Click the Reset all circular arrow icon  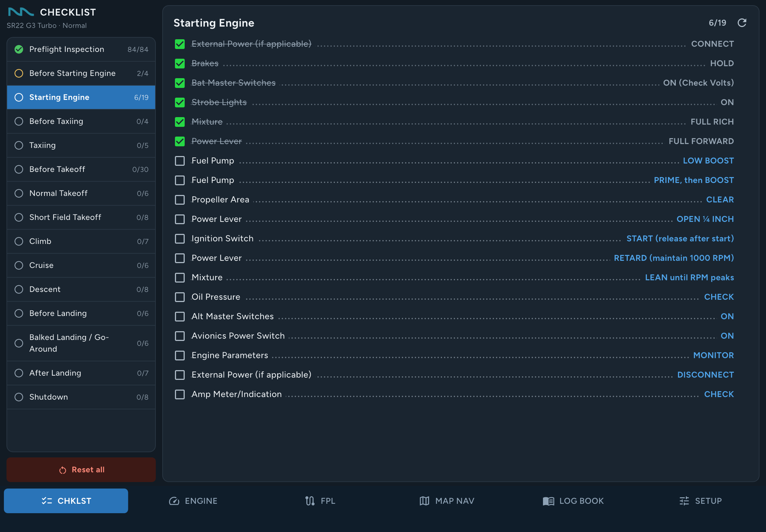coord(63,470)
